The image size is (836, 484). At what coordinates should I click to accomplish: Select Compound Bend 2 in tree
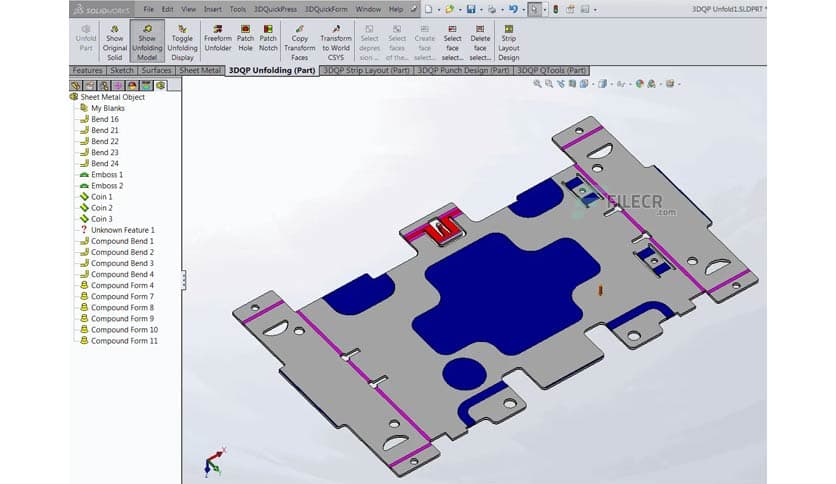(117, 252)
